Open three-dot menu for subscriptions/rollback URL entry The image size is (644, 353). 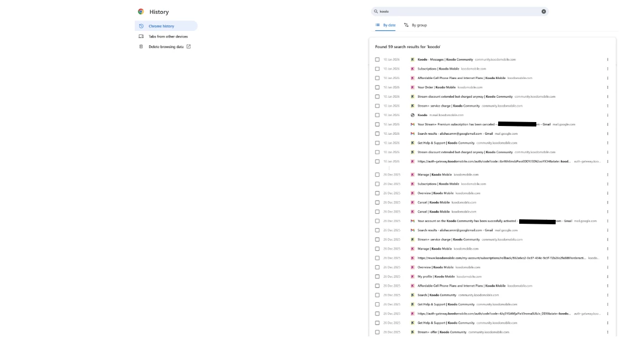point(608,258)
